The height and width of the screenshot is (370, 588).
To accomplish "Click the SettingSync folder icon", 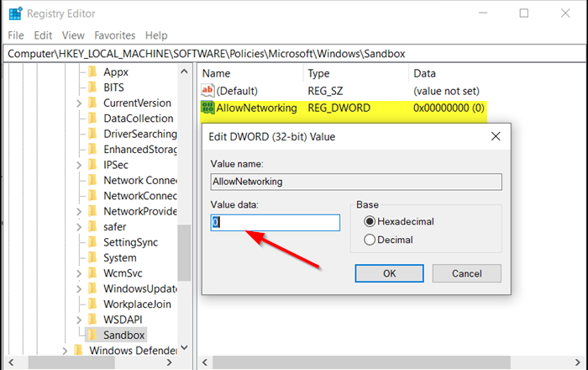I will (92, 242).
